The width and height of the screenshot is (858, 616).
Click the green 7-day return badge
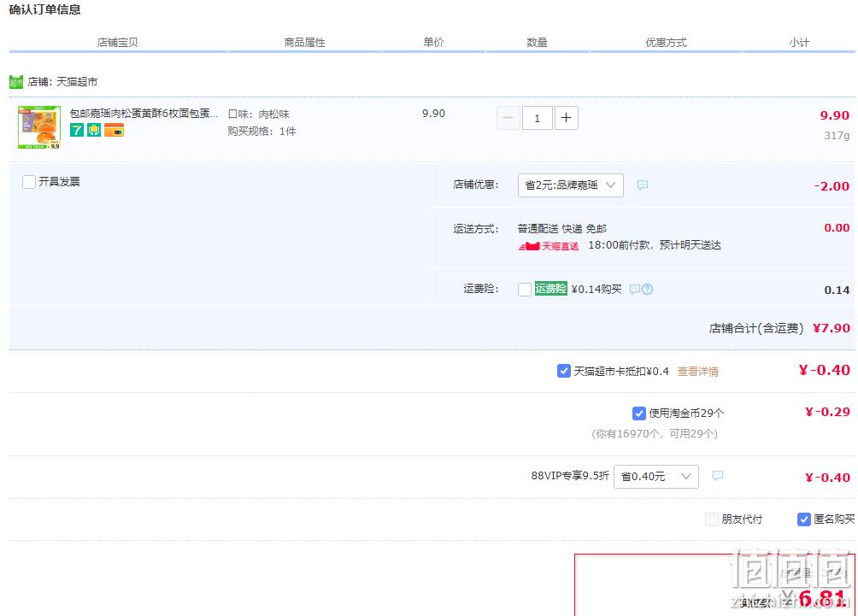coord(77,130)
